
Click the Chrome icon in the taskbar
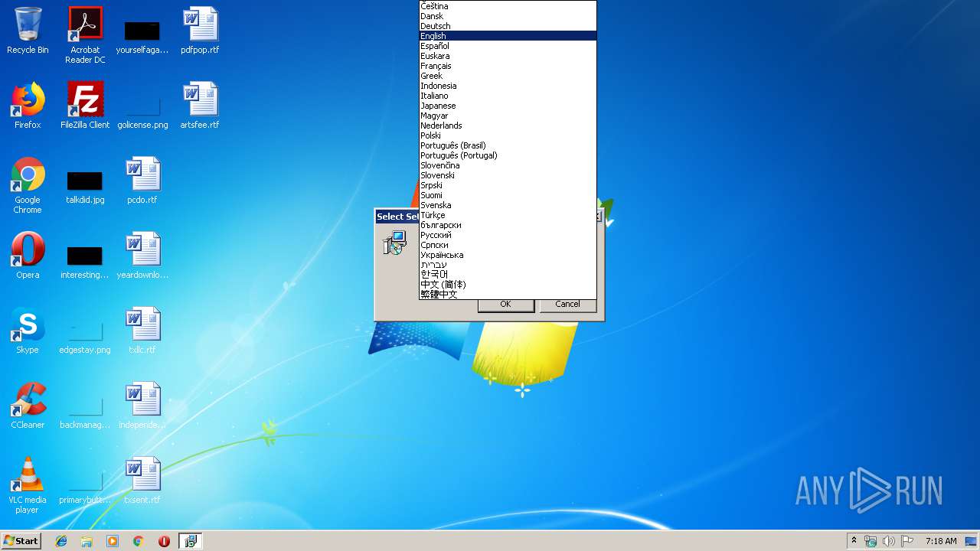point(139,541)
